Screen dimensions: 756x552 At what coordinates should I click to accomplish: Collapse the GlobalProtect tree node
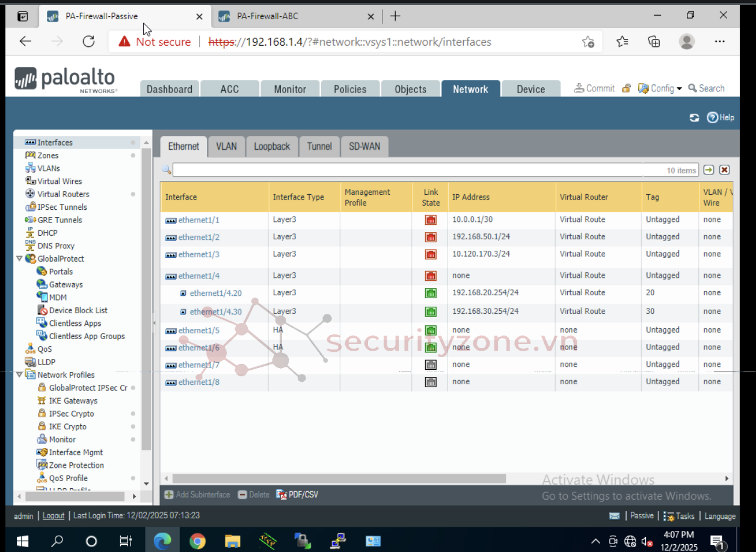(x=20, y=259)
